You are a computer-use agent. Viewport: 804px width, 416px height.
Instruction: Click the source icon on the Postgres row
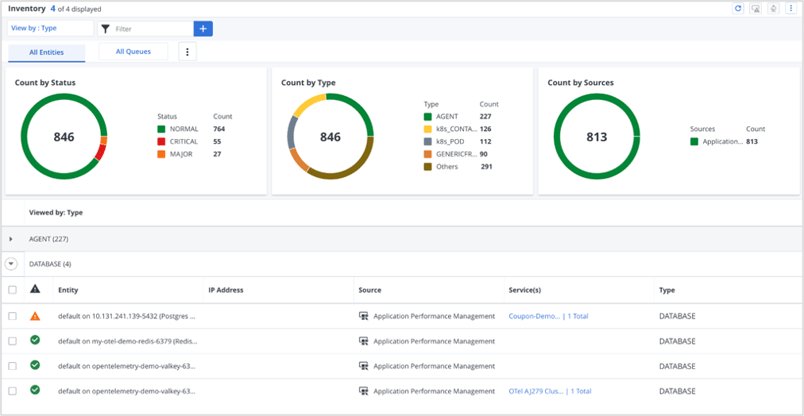(364, 316)
